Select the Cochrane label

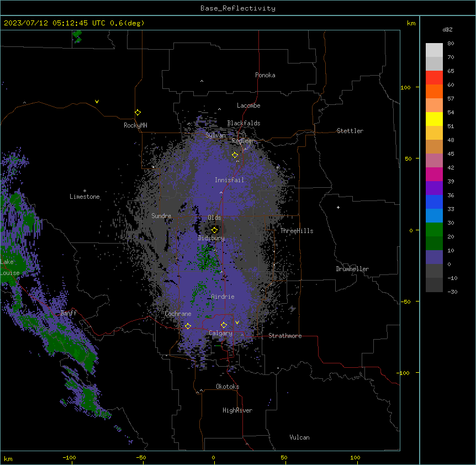coord(178,314)
